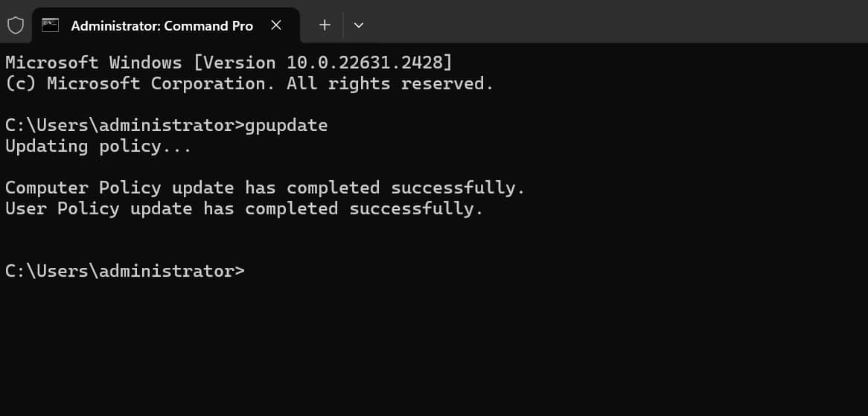Select the Administrator: Command Pro tab
Screen dimensions: 868x416
pyautogui.click(x=162, y=25)
